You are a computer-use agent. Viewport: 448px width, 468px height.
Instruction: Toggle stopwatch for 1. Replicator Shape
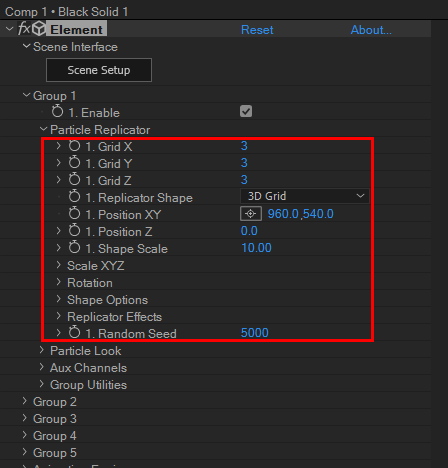[x=74, y=196]
